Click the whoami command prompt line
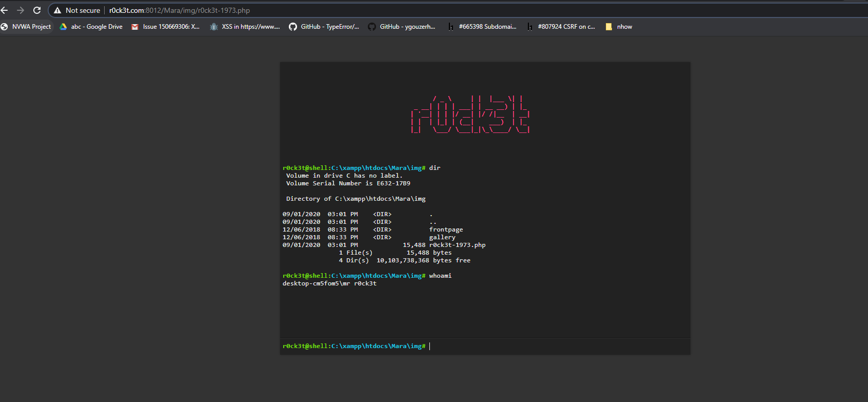The height and width of the screenshot is (402, 868). tap(367, 276)
